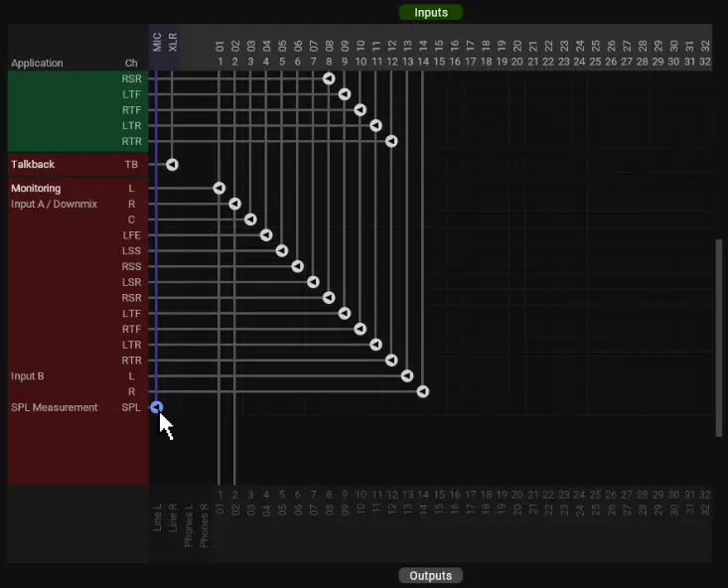The image size is (728, 588).
Task: Select the SPL Measurement application row label
Action: click(55, 408)
